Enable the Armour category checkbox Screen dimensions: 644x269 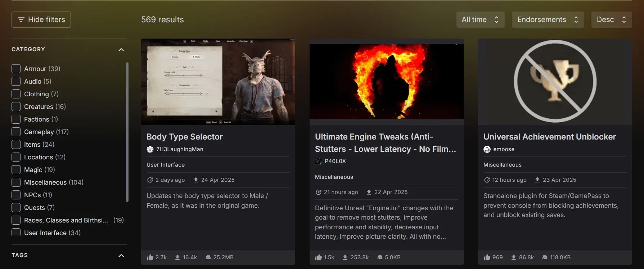tap(16, 69)
